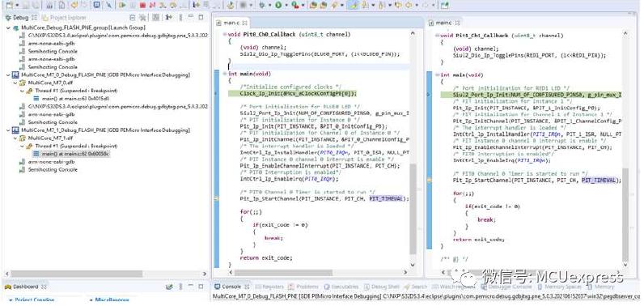Maximize the Dashboard view panel

point(201,287)
